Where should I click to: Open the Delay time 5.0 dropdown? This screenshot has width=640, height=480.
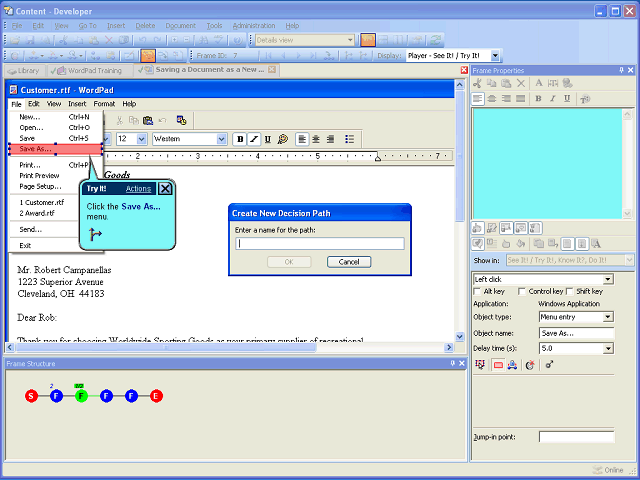coord(608,349)
